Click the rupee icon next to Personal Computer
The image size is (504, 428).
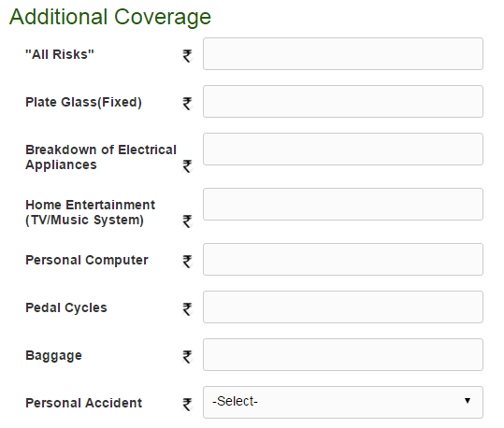tap(187, 262)
